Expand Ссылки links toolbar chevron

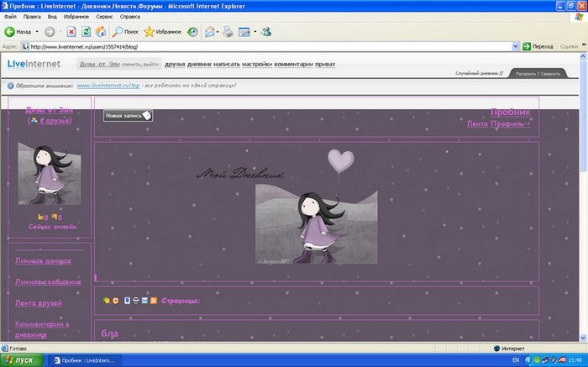[x=584, y=45]
